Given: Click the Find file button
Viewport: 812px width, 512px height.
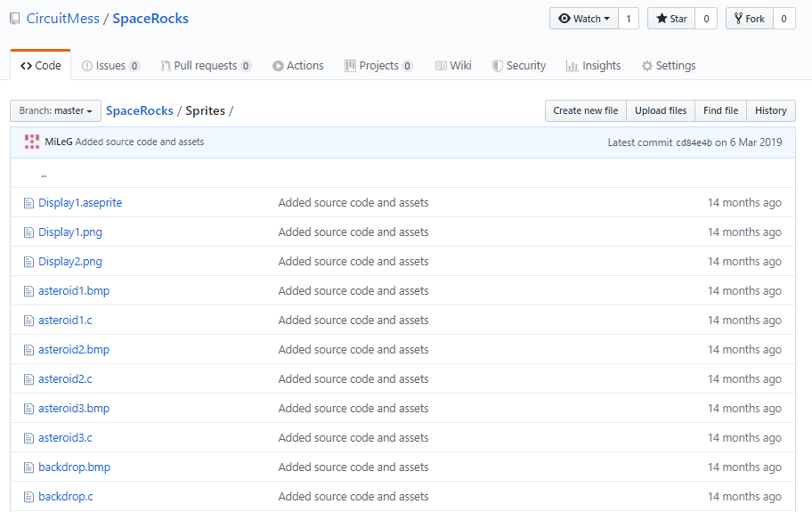Looking at the screenshot, I should tap(721, 110).
